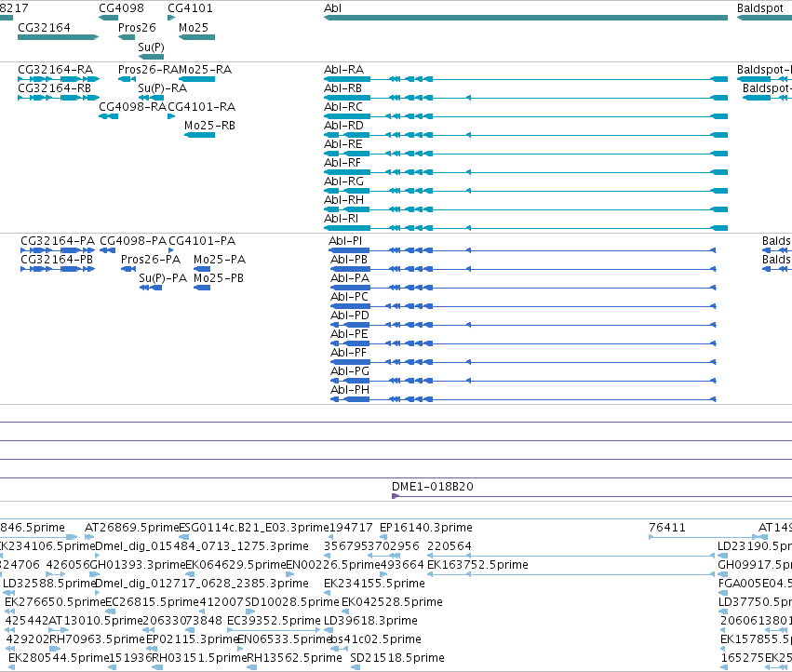The height and width of the screenshot is (672, 792).
Task: Select the 76411 EST label
Action: (x=667, y=528)
